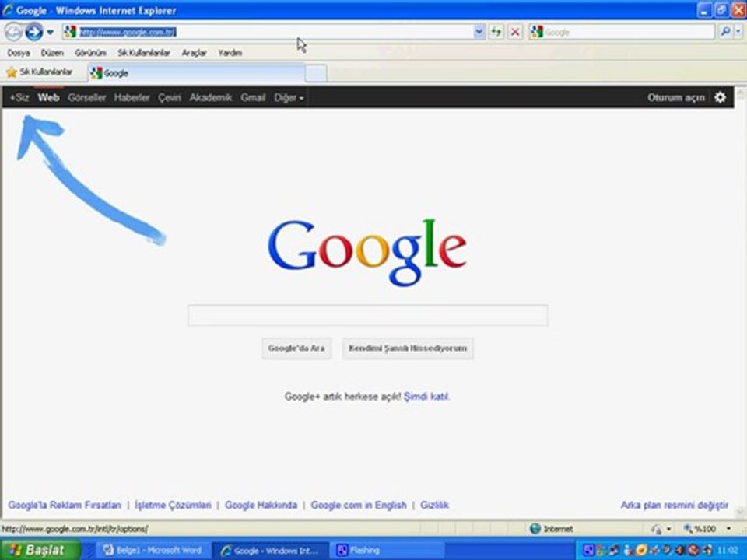Click the Başlat start button
Image resolution: width=747 pixels, height=560 pixels.
(40, 550)
